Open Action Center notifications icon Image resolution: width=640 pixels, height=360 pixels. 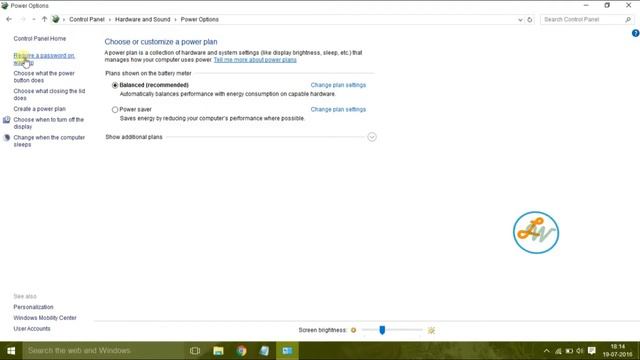coord(592,351)
